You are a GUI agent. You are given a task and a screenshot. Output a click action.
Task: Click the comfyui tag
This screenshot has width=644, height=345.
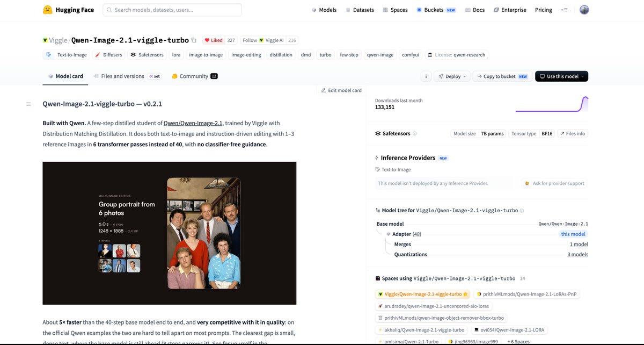coord(411,55)
